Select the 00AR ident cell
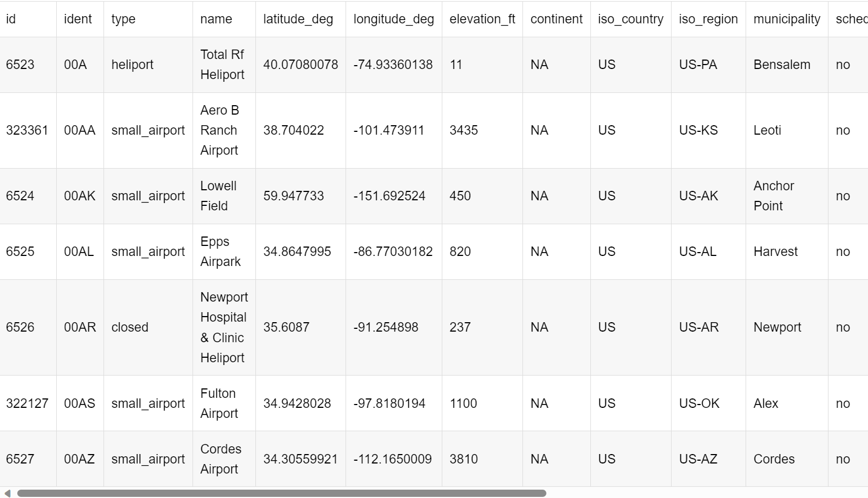 [80, 327]
